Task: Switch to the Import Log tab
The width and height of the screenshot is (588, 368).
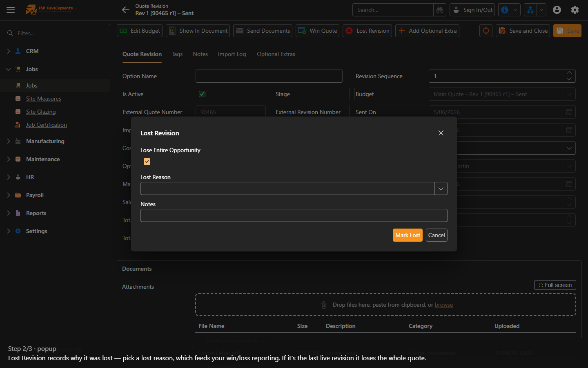Action: [x=232, y=54]
